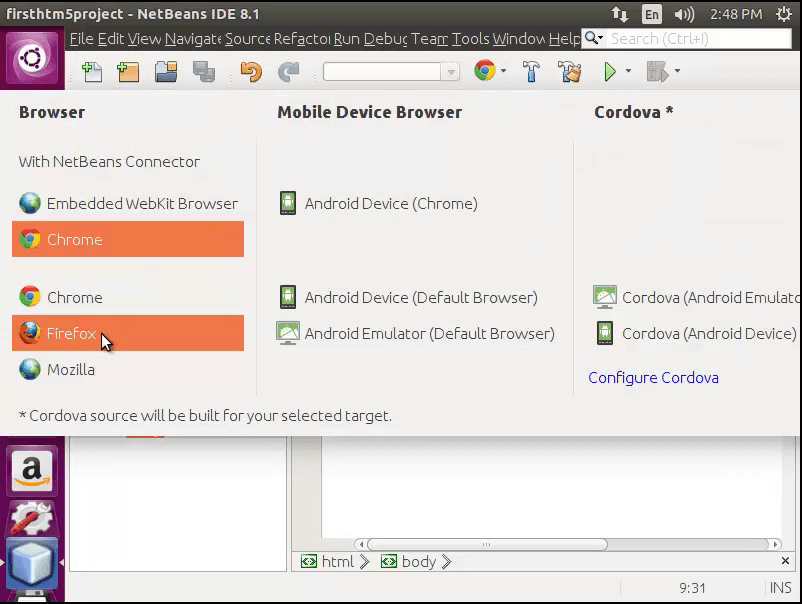Click the Chrome browser selector icon in toolbar
This screenshot has width=802, height=604.
[x=485, y=71]
